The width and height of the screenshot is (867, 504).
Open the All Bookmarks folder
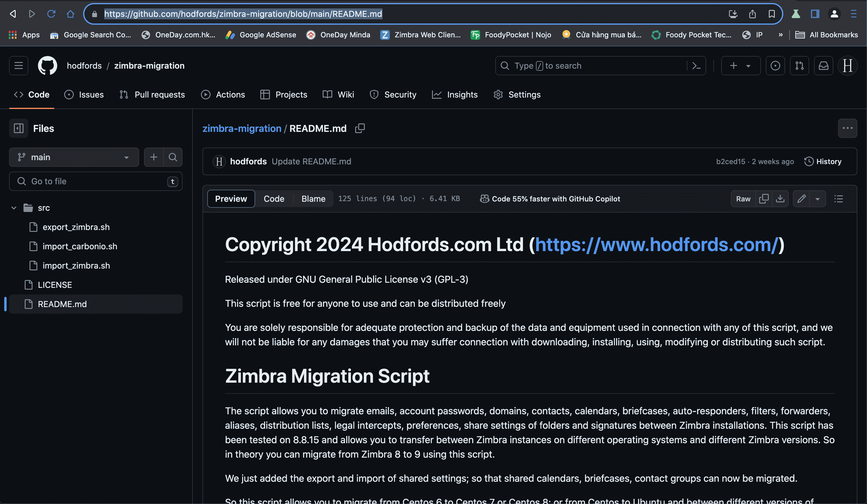point(827,35)
